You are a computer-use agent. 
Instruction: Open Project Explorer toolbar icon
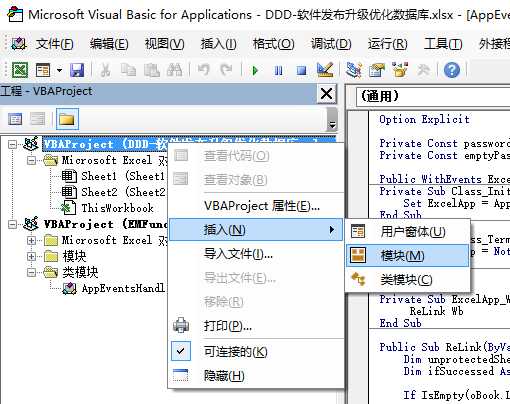click(x=354, y=70)
